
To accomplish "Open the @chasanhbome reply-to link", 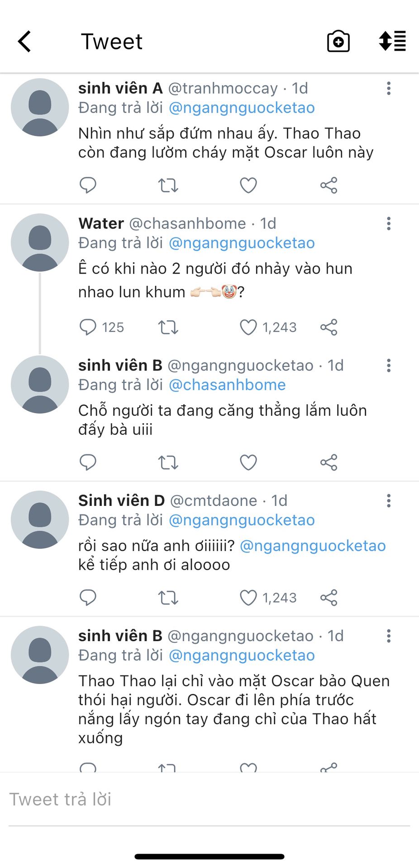I will 227,385.
